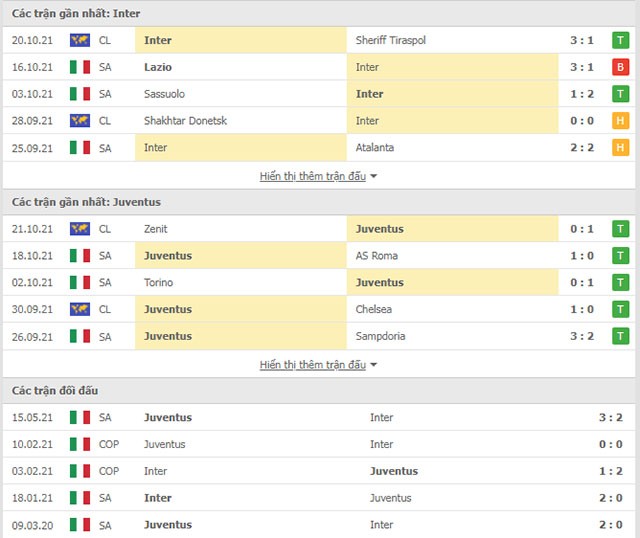Open the Atalanta team link
Viewport: 640px width, 538px height.
376,148
